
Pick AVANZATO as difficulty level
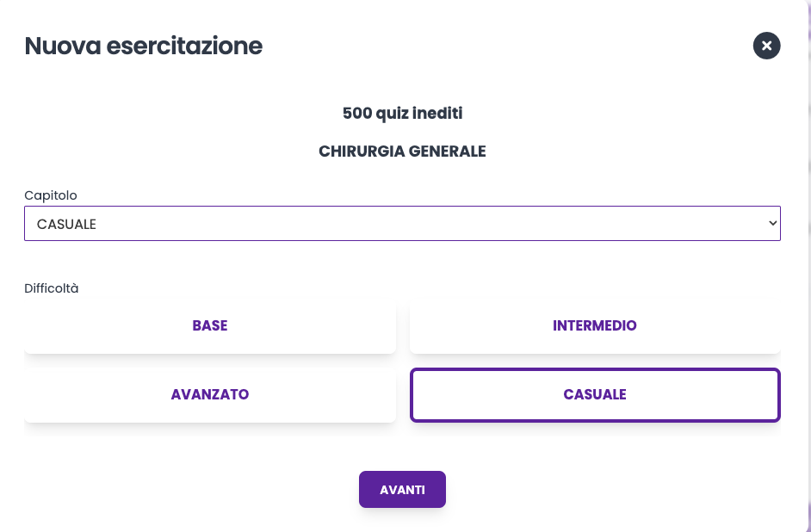coord(210,395)
